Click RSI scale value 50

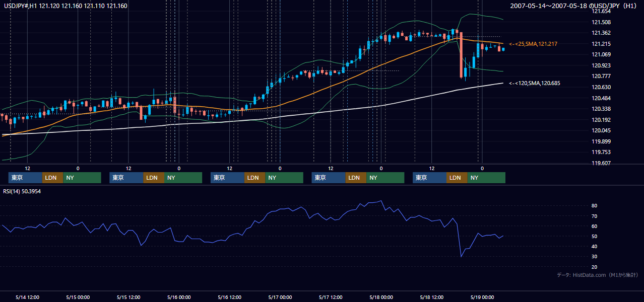[595, 236]
